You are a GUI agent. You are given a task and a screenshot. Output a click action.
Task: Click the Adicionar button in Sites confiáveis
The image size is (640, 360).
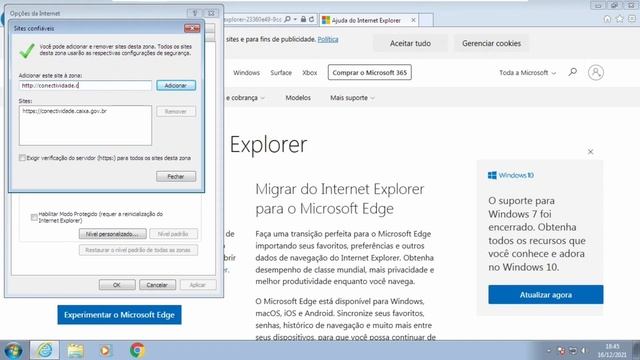pos(176,85)
